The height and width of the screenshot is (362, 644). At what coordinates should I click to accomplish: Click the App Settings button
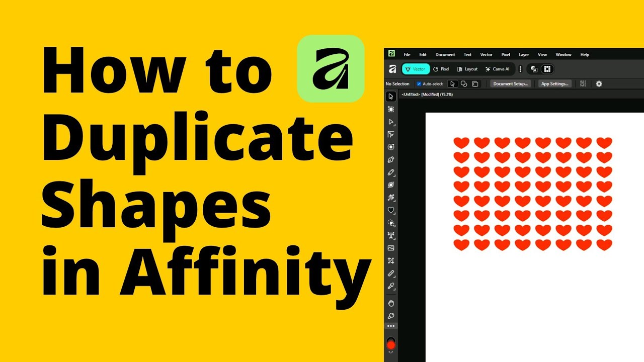click(x=555, y=84)
